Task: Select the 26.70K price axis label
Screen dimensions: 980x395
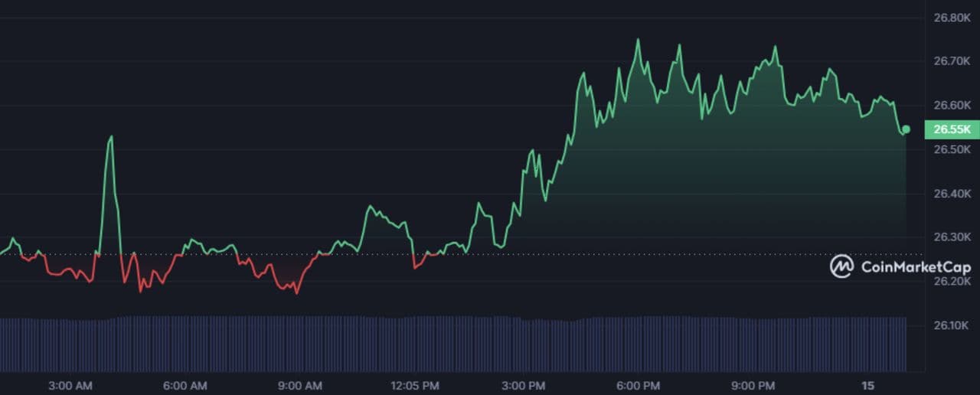Action: tap(952, 60)
